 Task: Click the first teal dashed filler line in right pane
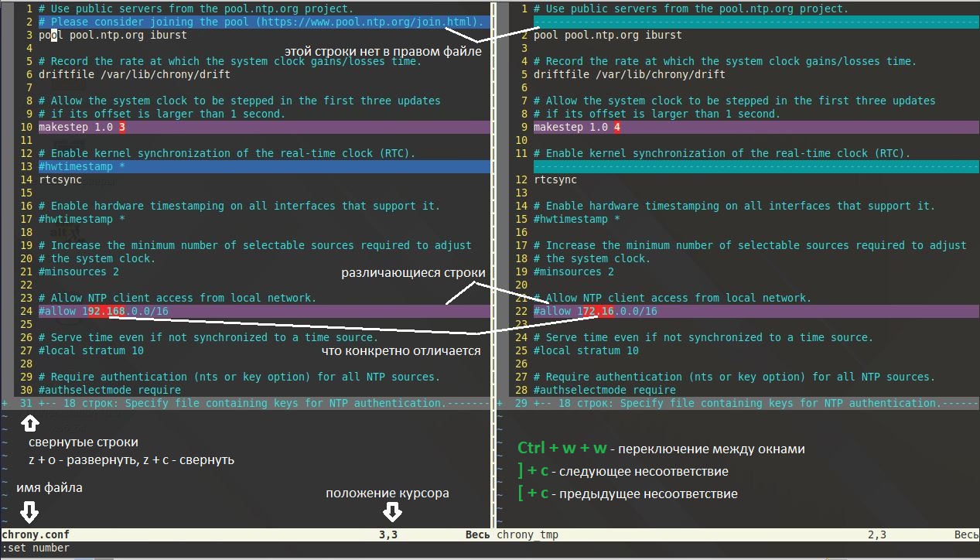click(743, 22)
